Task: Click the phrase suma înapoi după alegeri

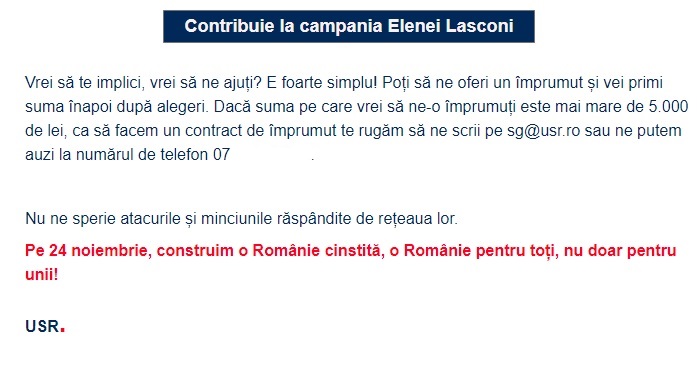Action: pos(117,107)
